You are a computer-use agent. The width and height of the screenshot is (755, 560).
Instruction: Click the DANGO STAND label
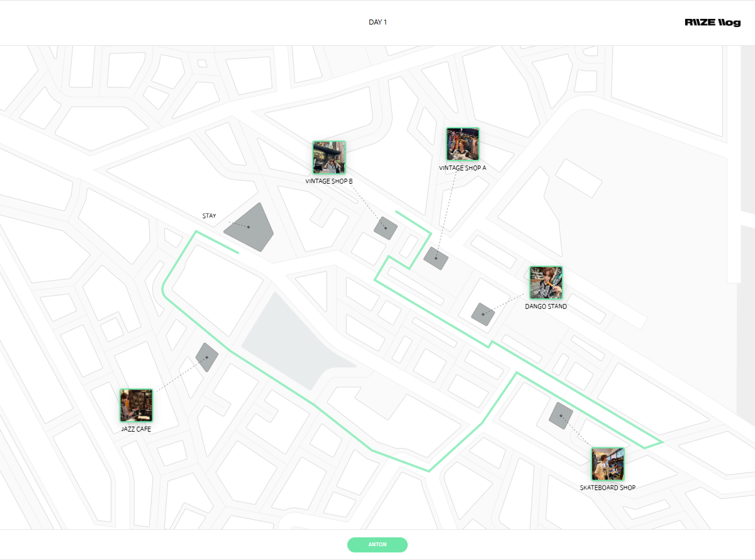546,306
